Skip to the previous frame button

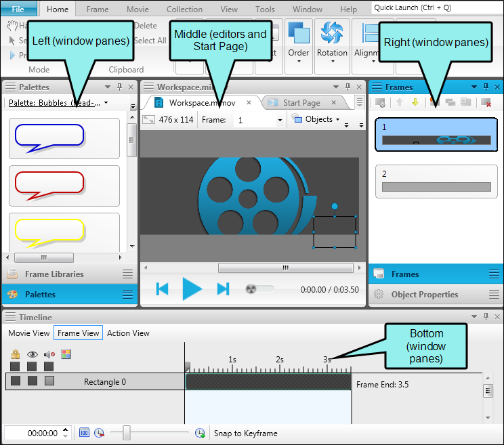163,289
